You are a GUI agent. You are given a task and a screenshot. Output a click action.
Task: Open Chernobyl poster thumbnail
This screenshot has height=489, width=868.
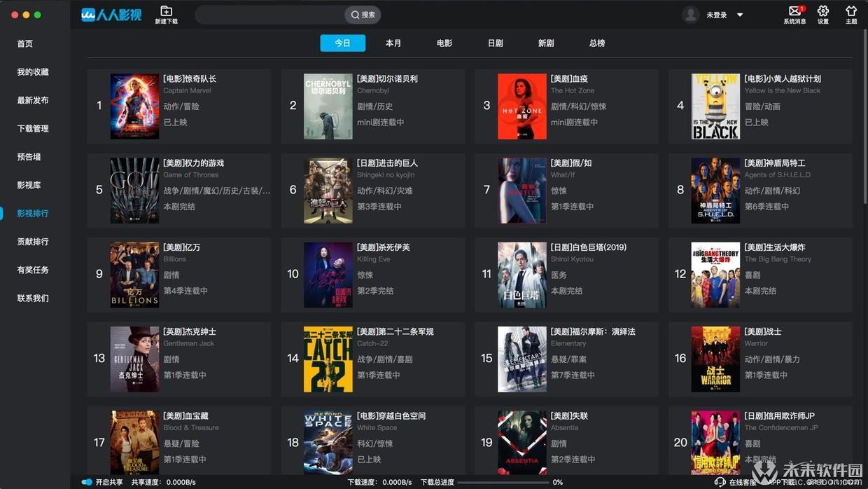tap(328, 106)
